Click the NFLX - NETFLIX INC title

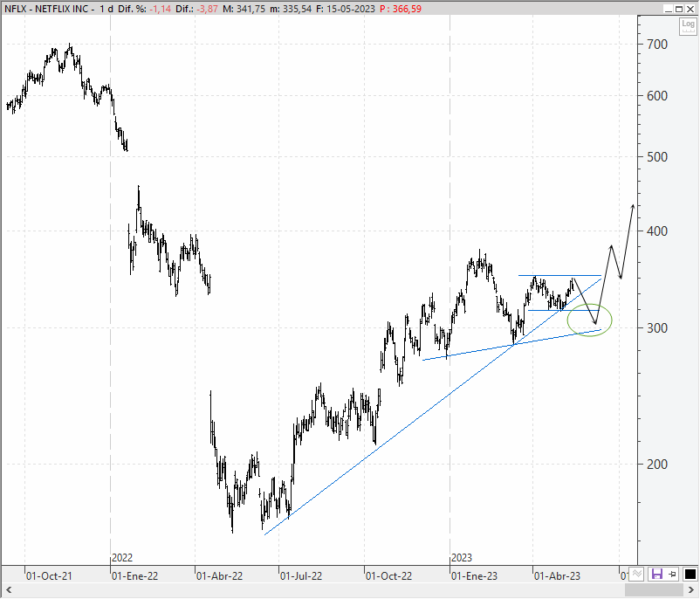point(46,9)
